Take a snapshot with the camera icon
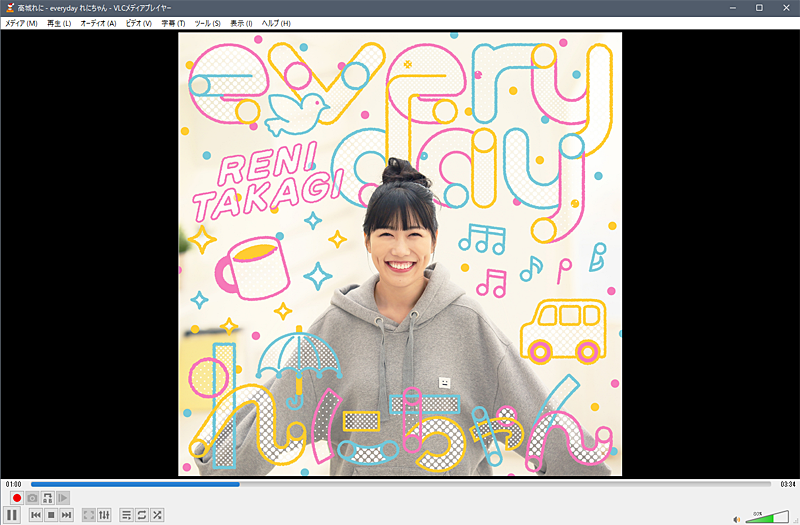This screenshot has height=525, width=800. coord(32,498)
